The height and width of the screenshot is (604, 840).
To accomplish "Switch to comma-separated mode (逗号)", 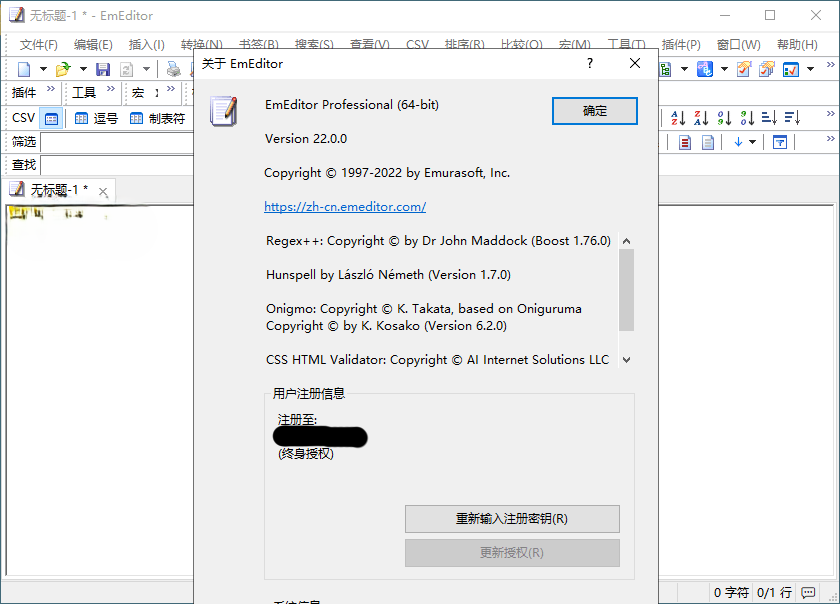I will pyautogui.click(x=96, y=118).
